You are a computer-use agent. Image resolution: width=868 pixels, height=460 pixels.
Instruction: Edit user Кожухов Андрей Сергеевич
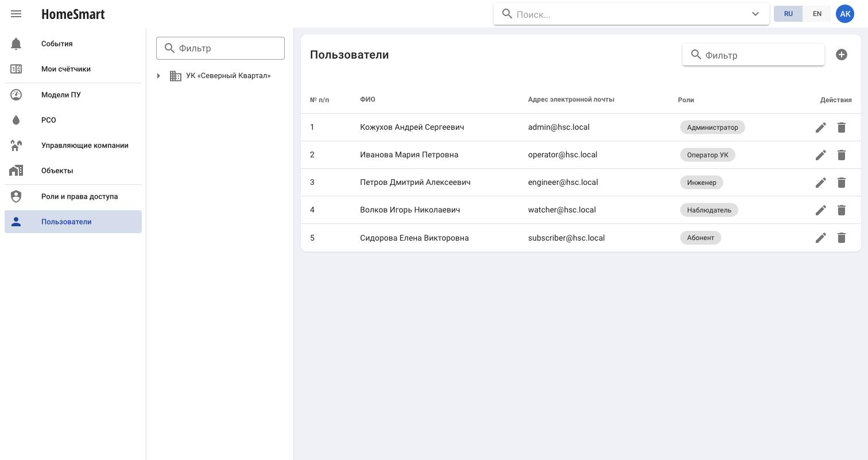pyautogui.click(x=821, y=127)
